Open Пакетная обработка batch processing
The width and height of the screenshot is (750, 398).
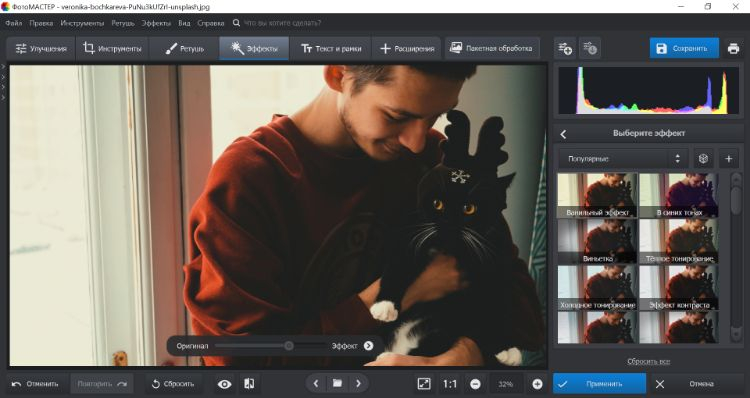pyautogui.click(x=492, y=48)
